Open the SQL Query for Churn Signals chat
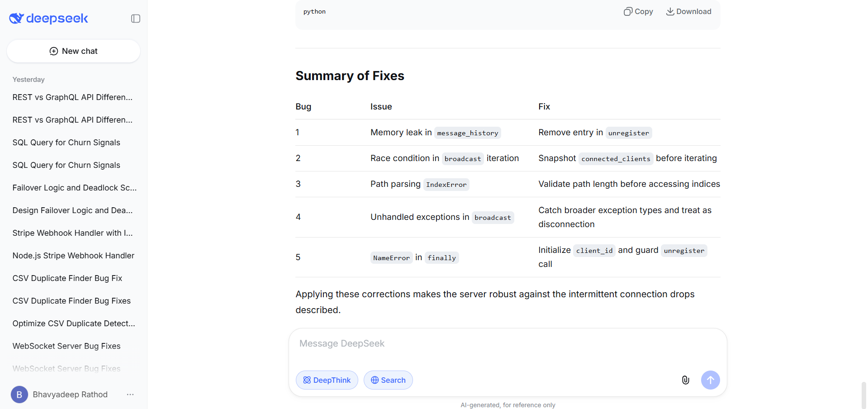The image size is (868, 409). (x=66, y=142)
